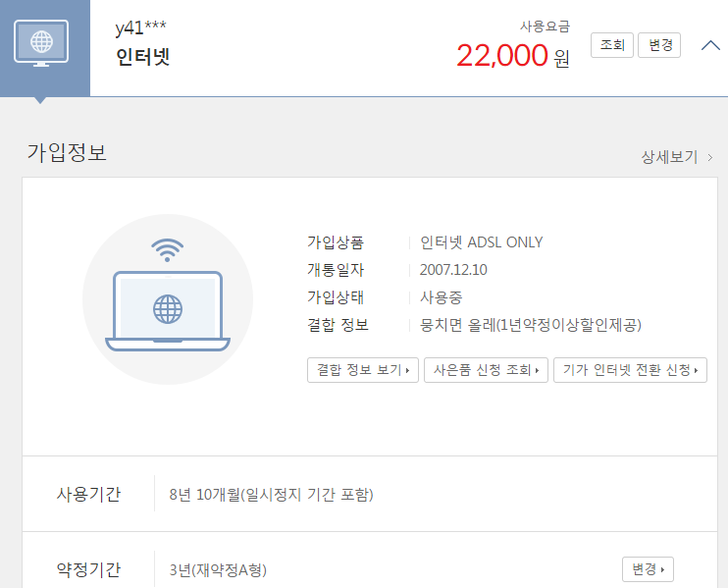Click the globe on the laptop illustration
This screenshot has width=728, height=588.
(168, 309)
